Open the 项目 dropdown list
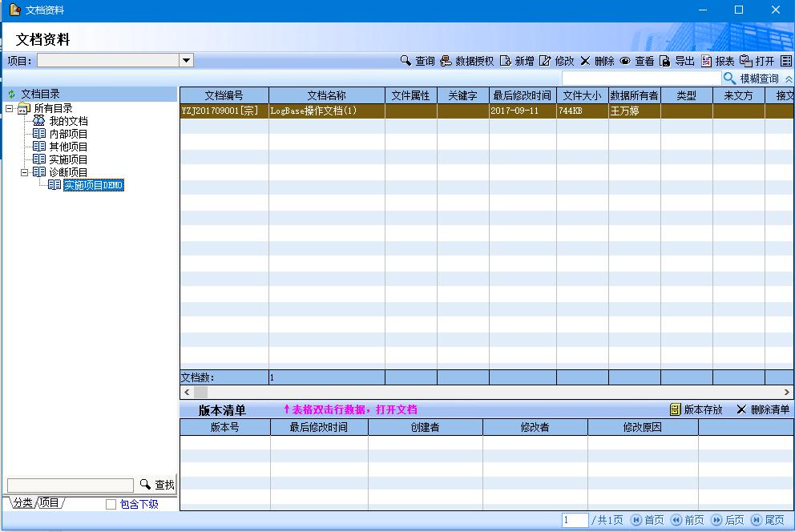Viewport: 795px width, 532px height. click(x=186, y=60)
